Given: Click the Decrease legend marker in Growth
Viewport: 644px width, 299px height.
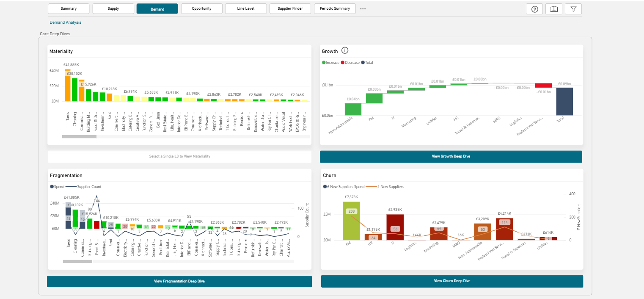Looking at the screenshot, I should coord(343,63).
